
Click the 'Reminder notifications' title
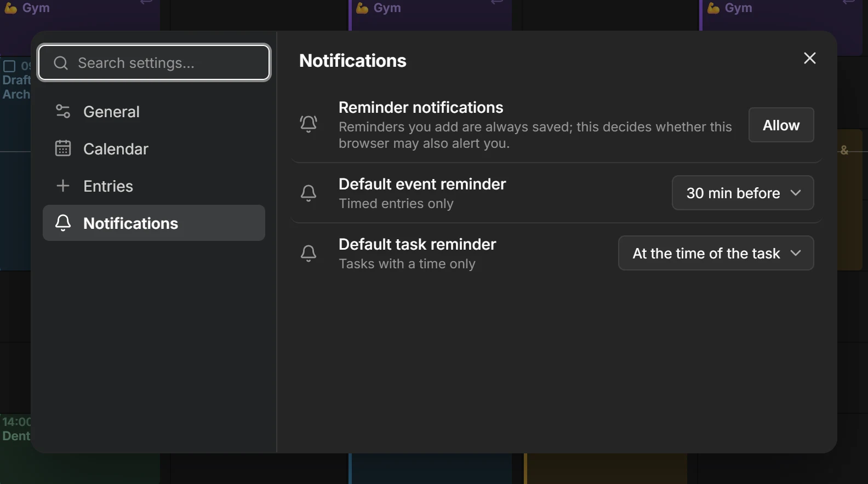pos(421,107)
